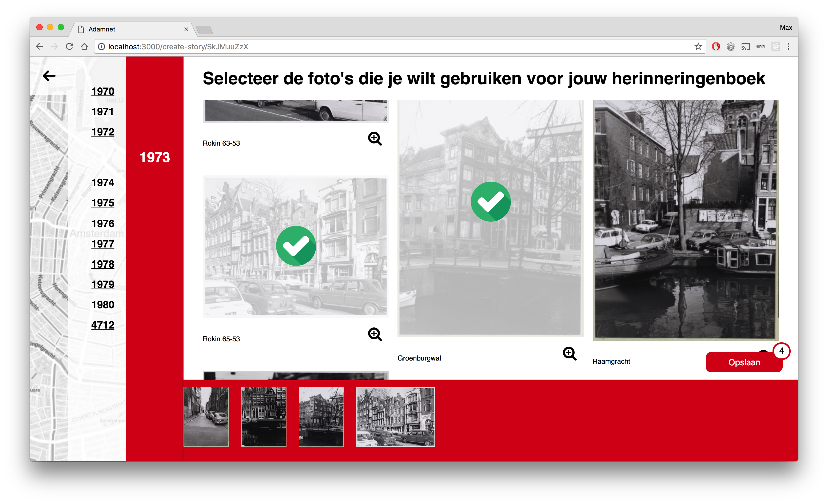Jump to year 1972
828x504 pixels.
tap(103, 132)
